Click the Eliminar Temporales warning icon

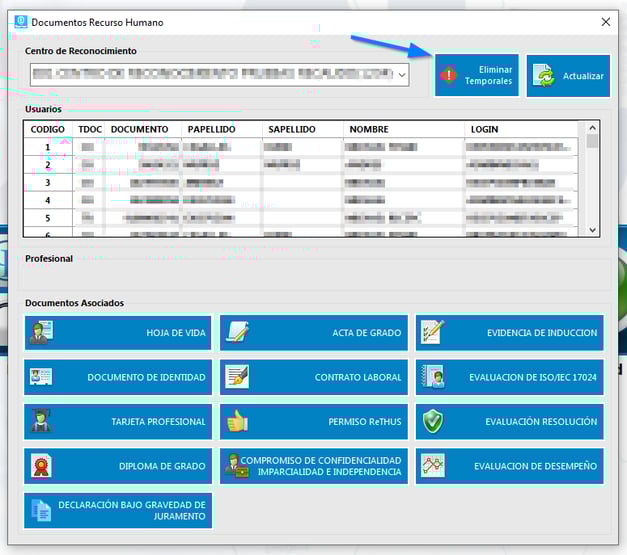(449, 75)
